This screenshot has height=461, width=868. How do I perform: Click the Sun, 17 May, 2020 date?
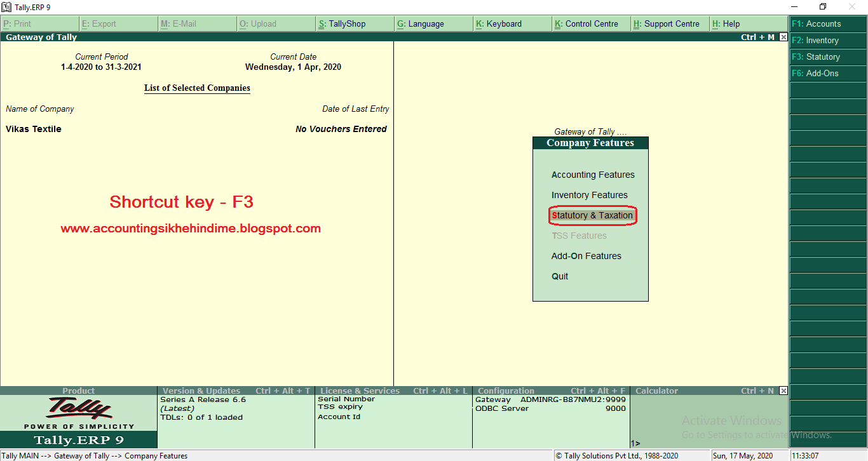coord(743,456)
